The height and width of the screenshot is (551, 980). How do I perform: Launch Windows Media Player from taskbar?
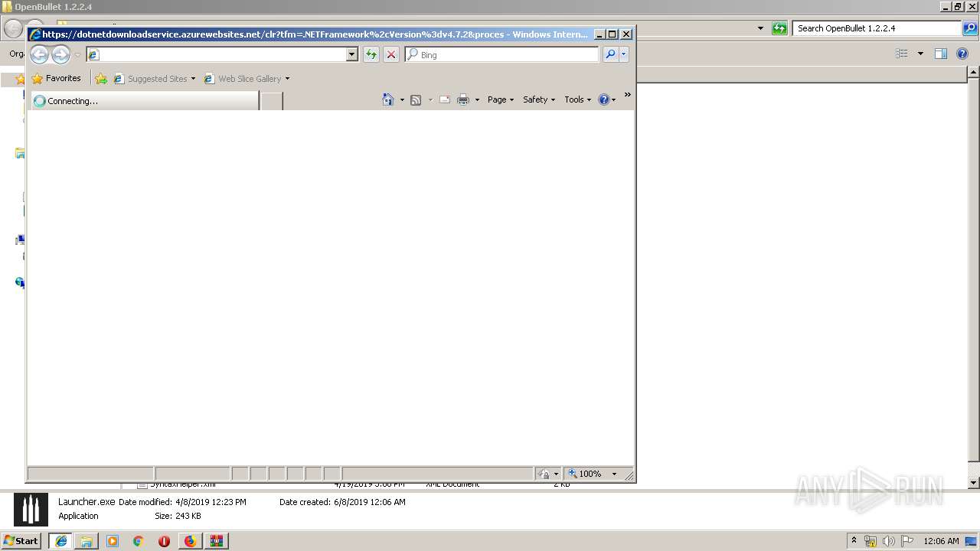pyautogui.click(x=113, y=540)
